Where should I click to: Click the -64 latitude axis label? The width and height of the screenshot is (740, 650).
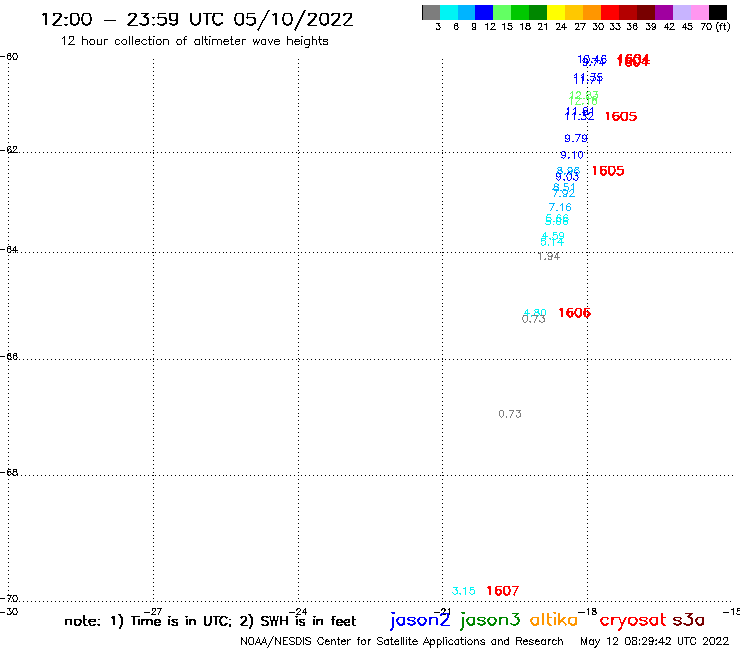(9, 249)
